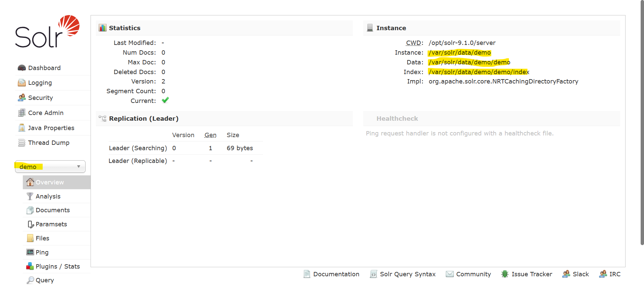Open the demo core selector dropdown

tap(50, 167)
